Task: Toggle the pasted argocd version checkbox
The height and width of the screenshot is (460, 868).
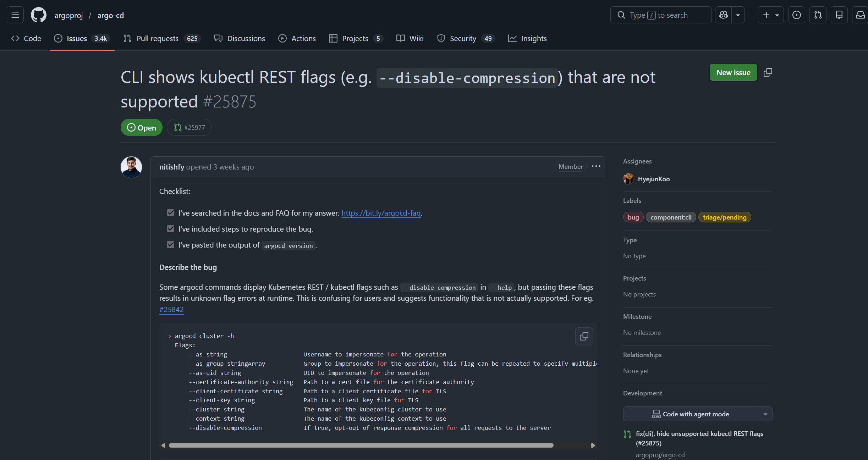Action: [171, 245]
